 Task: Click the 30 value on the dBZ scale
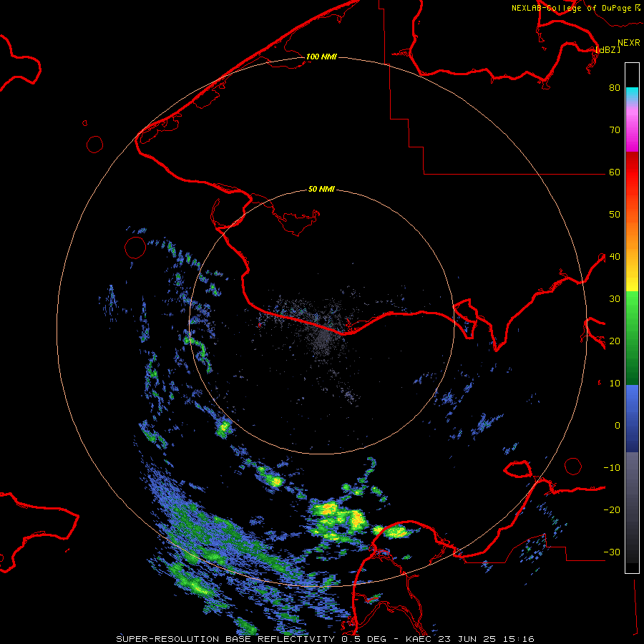[x=615, y=298]
